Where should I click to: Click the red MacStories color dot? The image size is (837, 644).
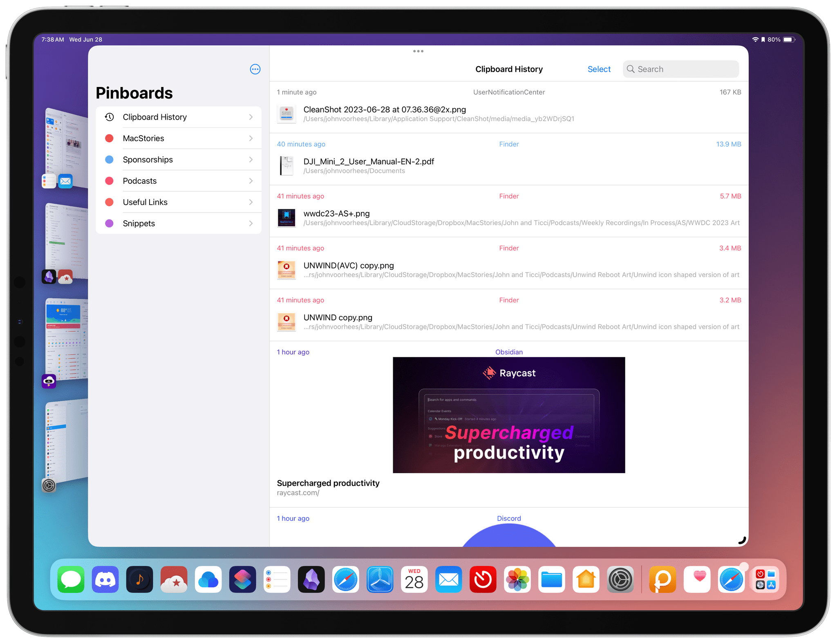click(109, 138)
